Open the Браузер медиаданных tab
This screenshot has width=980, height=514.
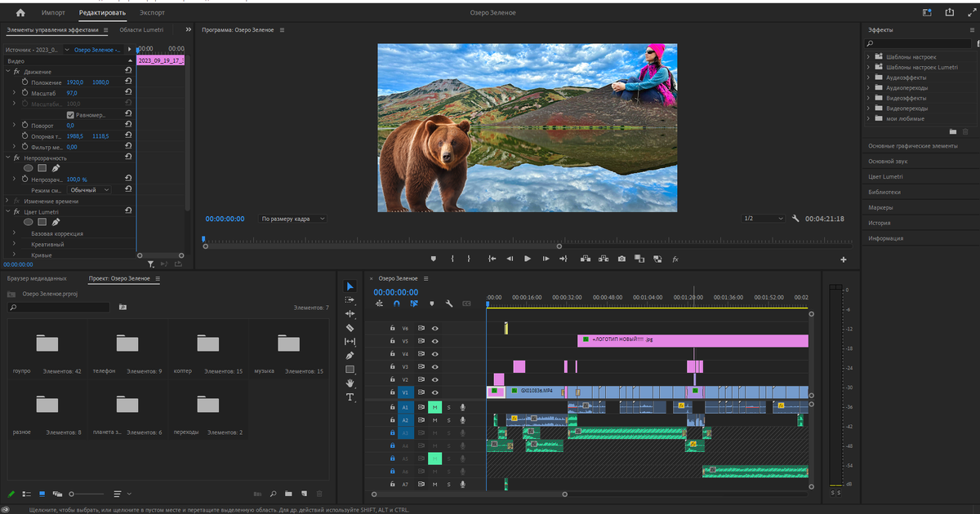click(38, 278)
